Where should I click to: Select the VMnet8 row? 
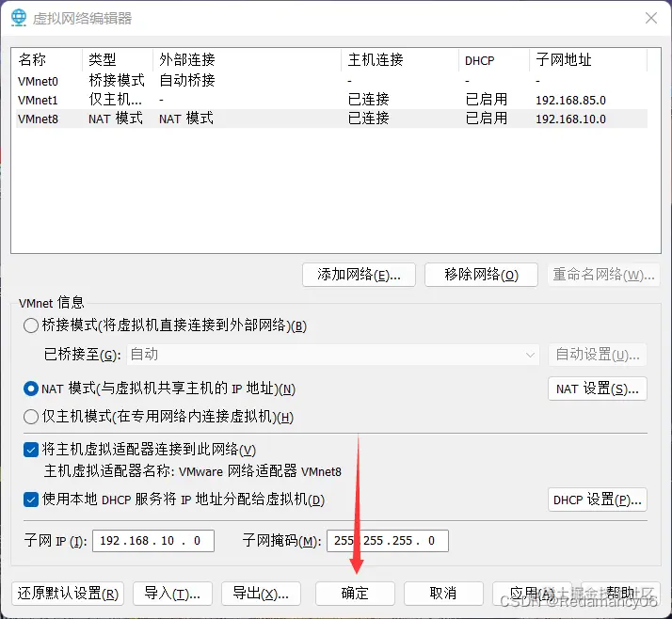coord(331,119)
